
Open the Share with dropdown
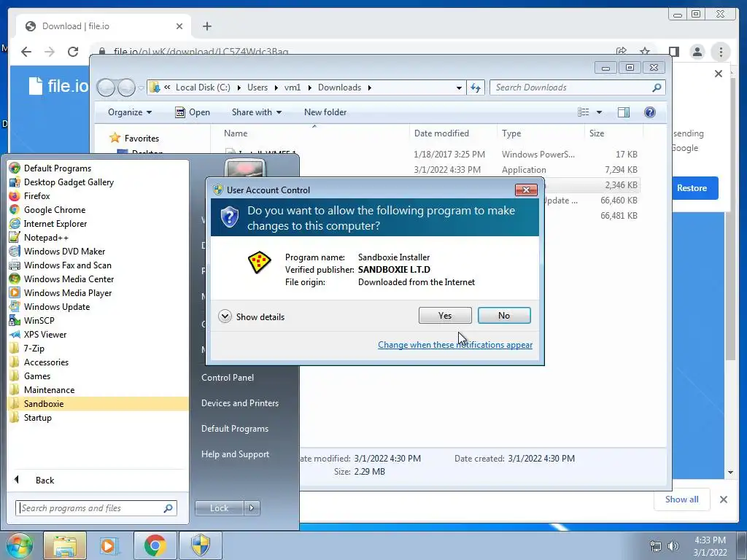(x=256, y=112)
